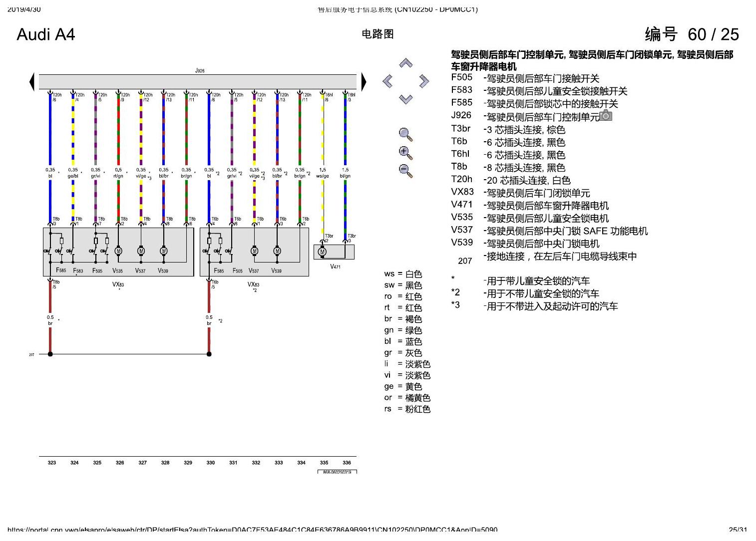Click the down navigation arrow
Viewport: 756px width, 541px height.
406,99
